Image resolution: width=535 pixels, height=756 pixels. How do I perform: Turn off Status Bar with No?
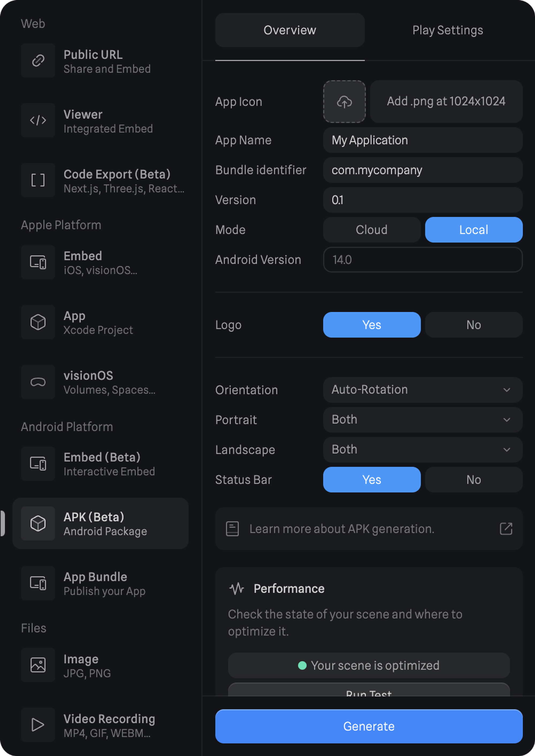pos(473,480)
